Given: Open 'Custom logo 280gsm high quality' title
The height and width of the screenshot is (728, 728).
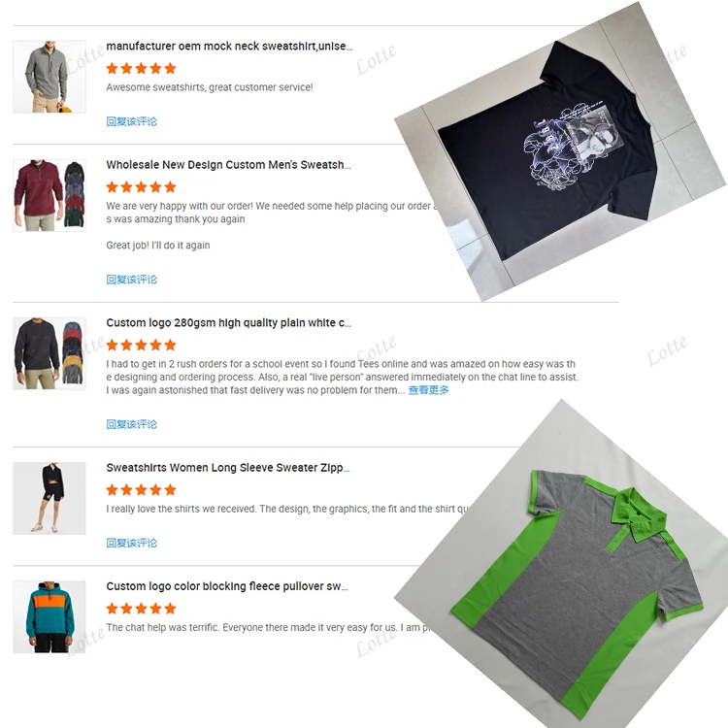Looking at the screenshot, I should [229, 323].
